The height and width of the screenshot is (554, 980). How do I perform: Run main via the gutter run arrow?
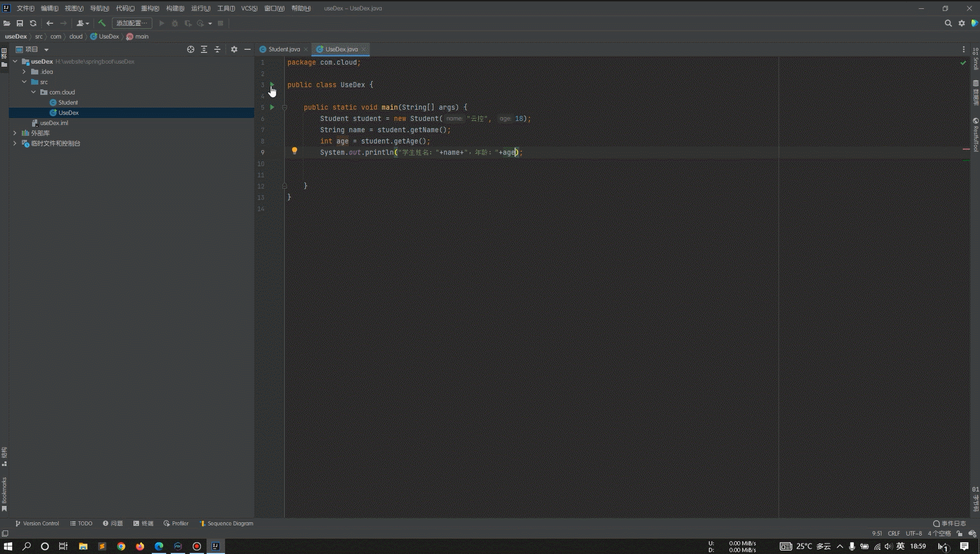click(272, 107)
